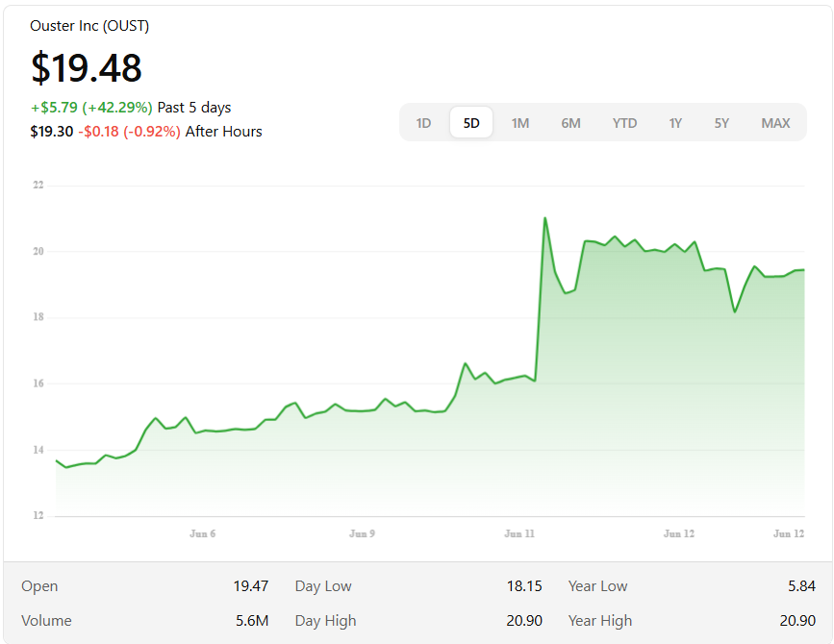Click the Past 5 days label
This screenshot has height=644, width=834.
194,108
